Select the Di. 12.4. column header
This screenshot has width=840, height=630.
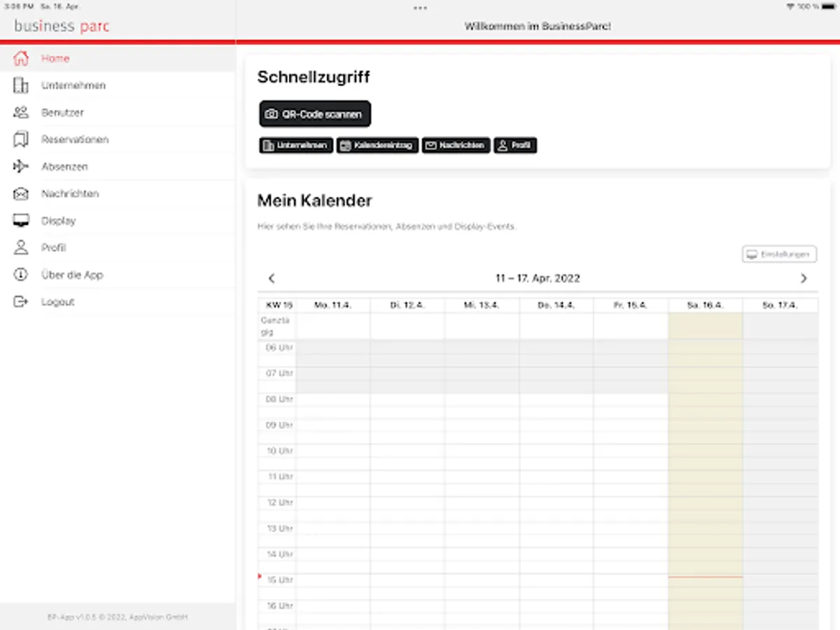pos(407,306)
